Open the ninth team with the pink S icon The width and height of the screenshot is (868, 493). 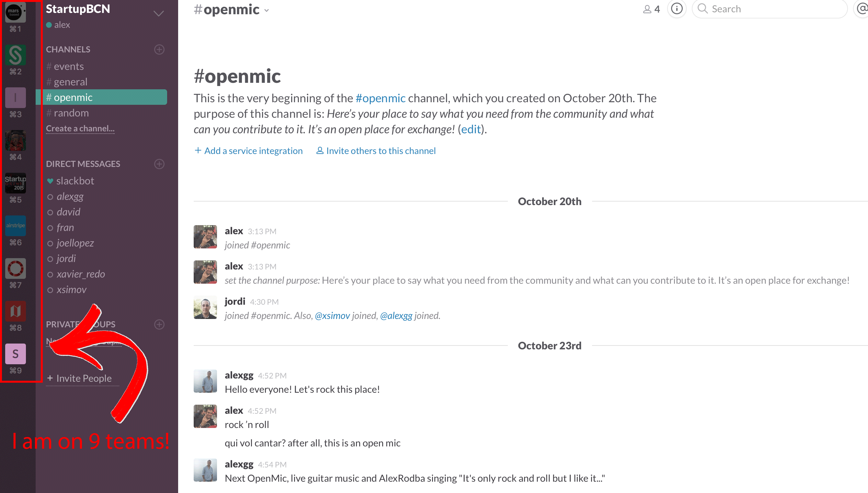coord(16,354)
